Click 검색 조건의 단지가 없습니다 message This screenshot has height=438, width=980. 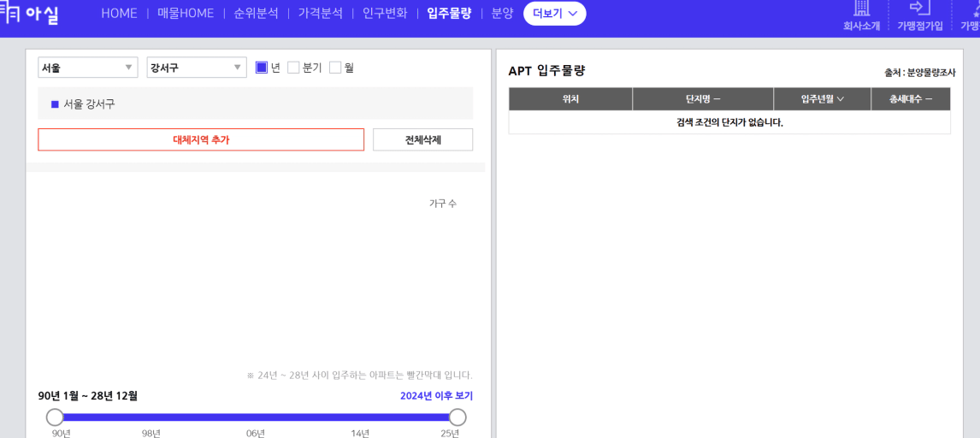pyautogui.click(x=729, y=121)
